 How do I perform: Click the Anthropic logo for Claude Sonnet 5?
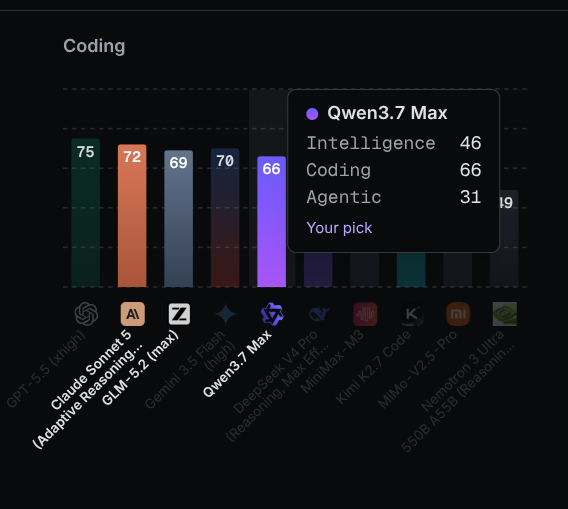tap(133, 314)
